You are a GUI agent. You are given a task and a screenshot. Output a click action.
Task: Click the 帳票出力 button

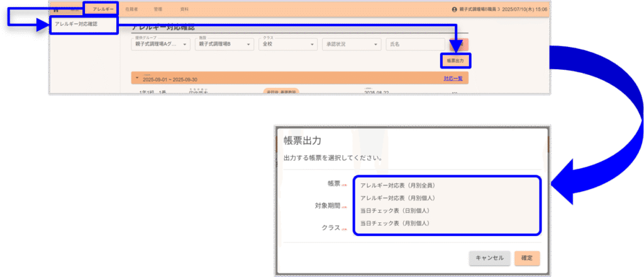click(455, 60)
